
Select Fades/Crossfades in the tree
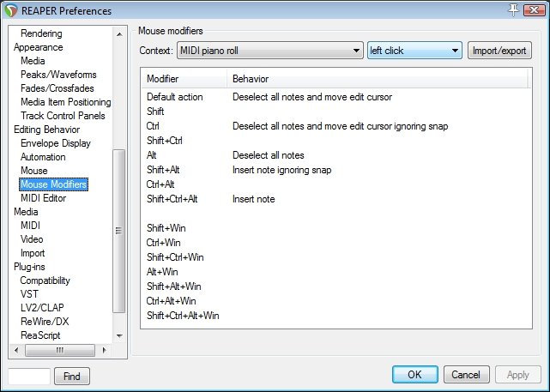coord(57,88)
